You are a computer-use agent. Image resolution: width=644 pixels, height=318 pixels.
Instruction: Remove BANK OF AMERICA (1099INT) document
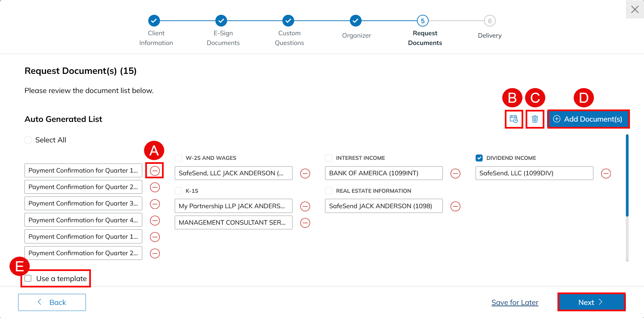coord(455,173)
